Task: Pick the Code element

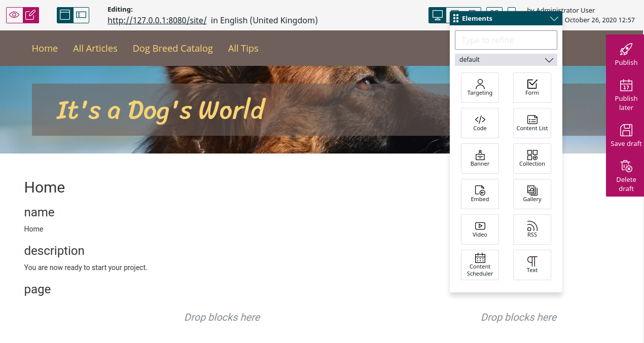Action: tap(480, 123)
